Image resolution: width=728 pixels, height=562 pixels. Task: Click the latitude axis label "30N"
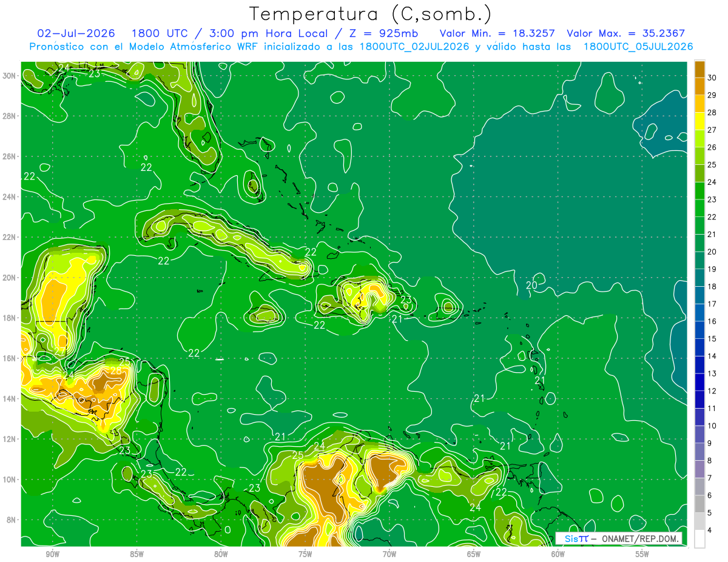(10, 75)
